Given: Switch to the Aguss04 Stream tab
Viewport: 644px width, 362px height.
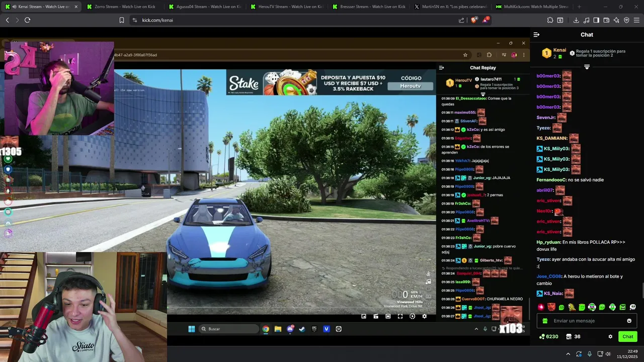Looking at the screenshot, I should pyautogui.click(x=206, y=7).
